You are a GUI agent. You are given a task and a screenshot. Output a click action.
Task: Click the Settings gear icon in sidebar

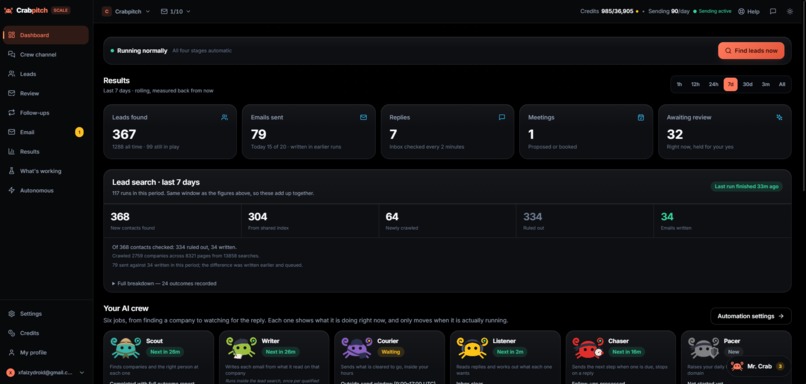click(x=11, y=314)
